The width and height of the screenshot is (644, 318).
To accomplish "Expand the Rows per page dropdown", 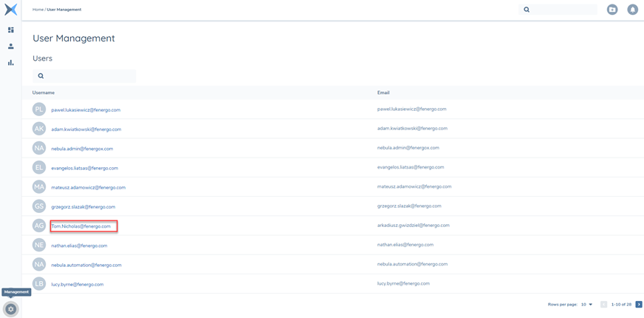I will (x=586, y=305).
